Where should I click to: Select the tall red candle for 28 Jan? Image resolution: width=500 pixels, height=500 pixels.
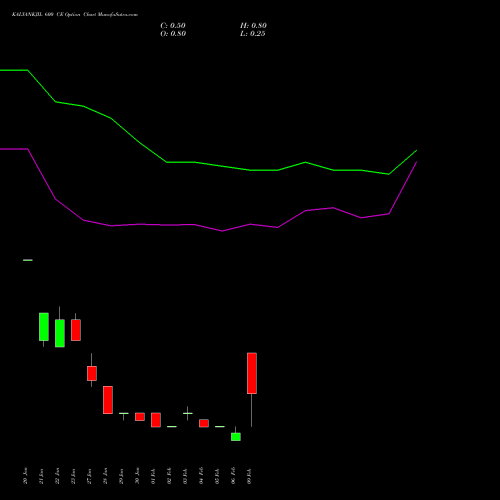click(x=108, y=400)
